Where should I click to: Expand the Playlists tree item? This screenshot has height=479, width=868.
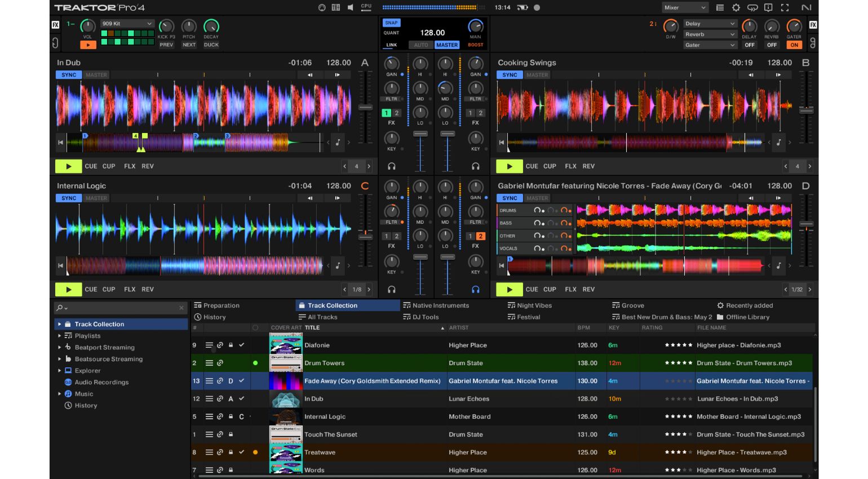[x=60, y=335]
